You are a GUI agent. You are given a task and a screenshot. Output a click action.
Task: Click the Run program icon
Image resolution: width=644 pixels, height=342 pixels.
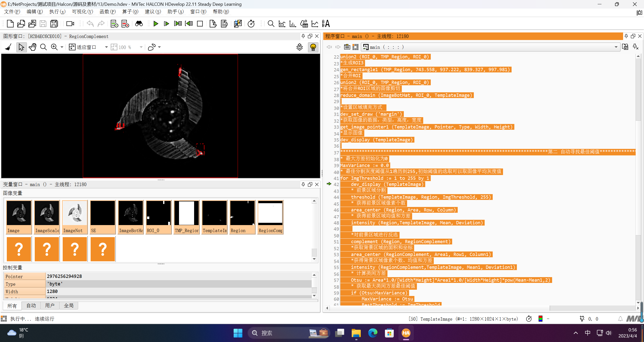tap(156, 24)
